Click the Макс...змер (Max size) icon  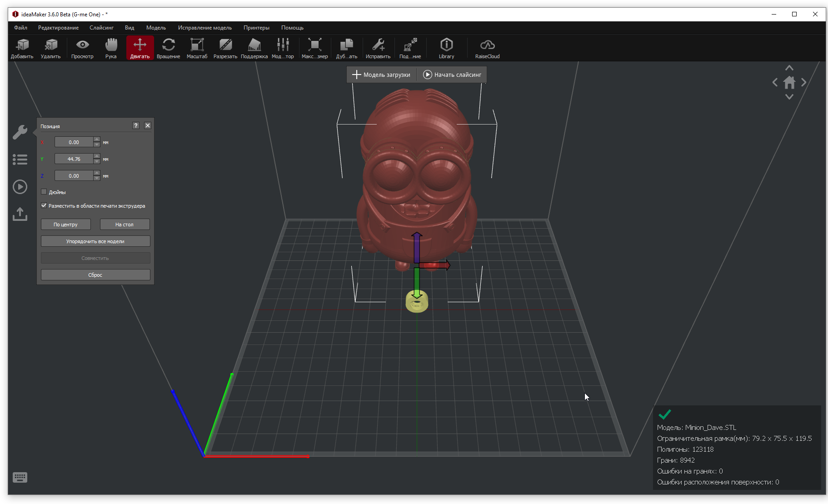point(314,48)
